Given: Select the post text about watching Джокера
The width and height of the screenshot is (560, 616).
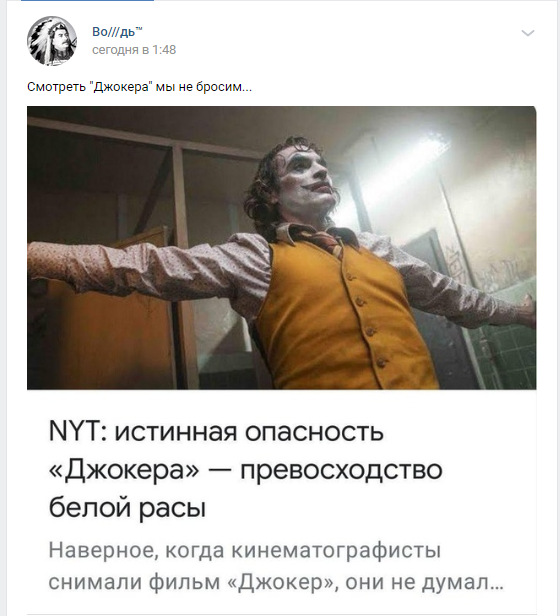Looking at the screenshot, I should [140, 87].
